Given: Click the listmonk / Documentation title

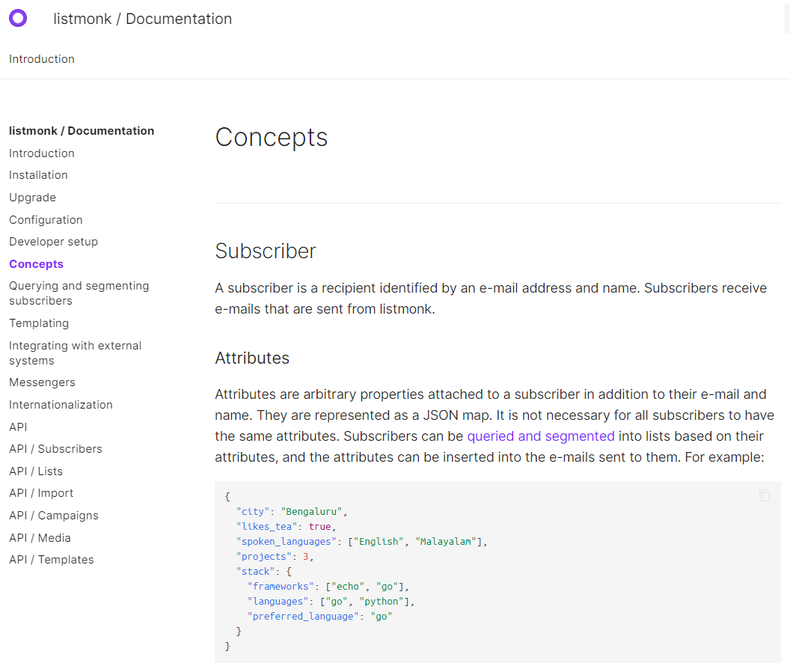Looking at the screenshot, I should tap(142, 19).
